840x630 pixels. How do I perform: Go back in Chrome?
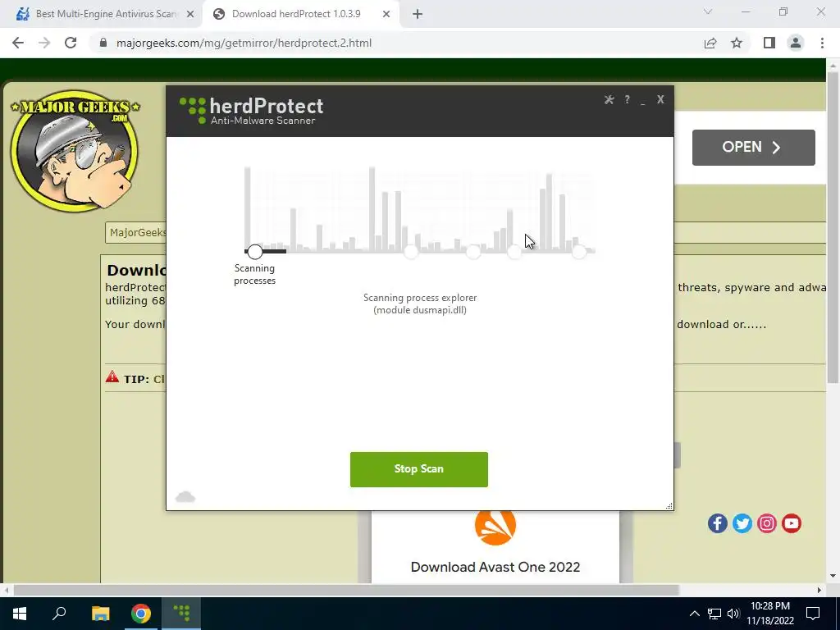[x=18, y=43]
